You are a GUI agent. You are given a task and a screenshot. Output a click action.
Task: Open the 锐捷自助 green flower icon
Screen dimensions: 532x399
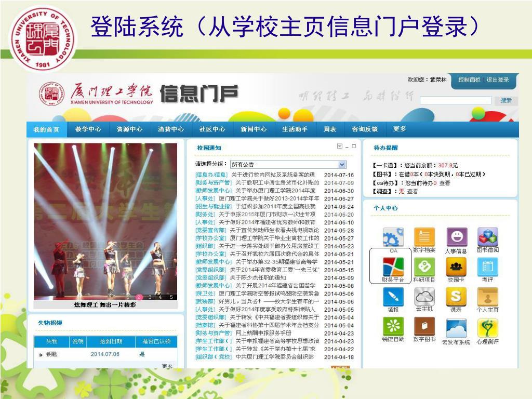(393, 326)
